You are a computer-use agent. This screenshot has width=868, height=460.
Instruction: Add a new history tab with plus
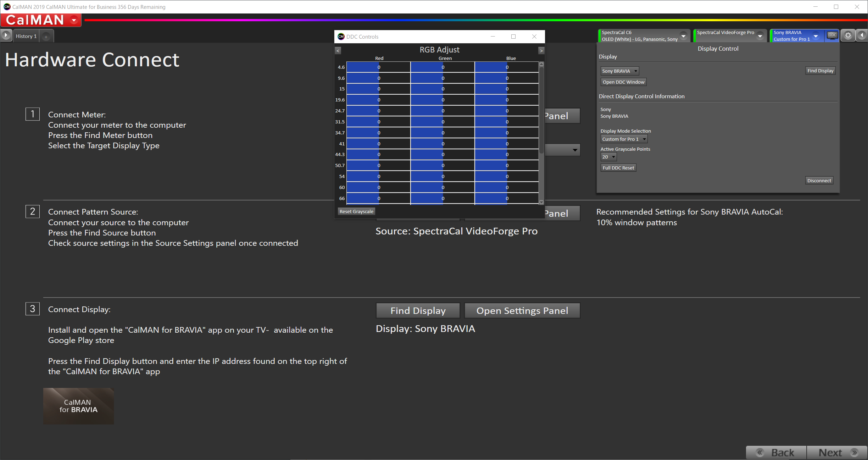pos(46,36)
